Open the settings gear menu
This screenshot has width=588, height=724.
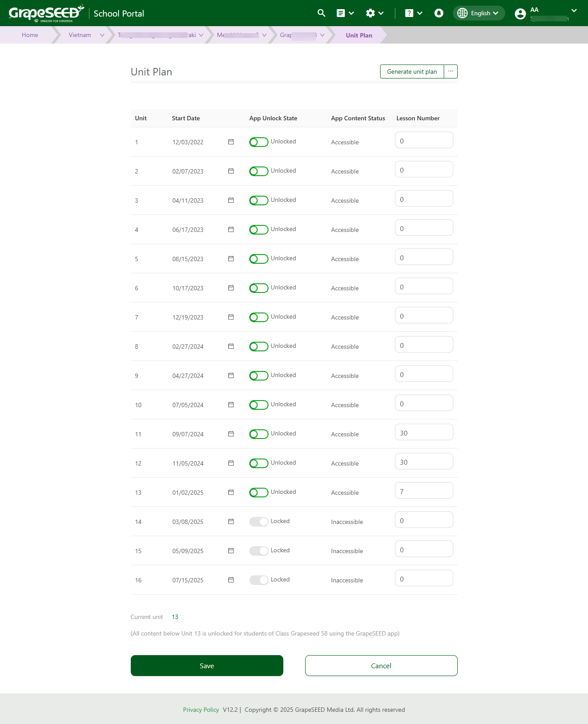point(374,13)
